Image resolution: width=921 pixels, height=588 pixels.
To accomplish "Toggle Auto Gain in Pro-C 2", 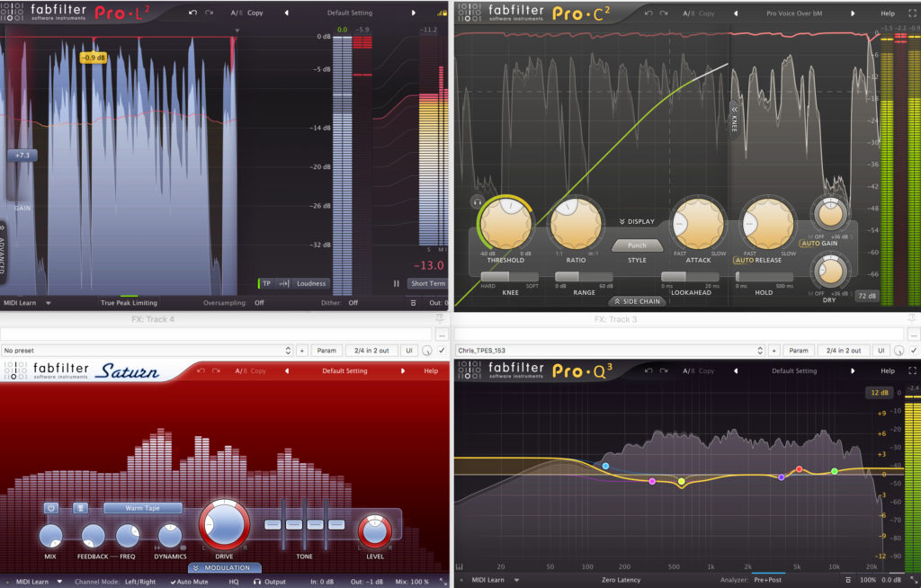I will tap(819, 243).
